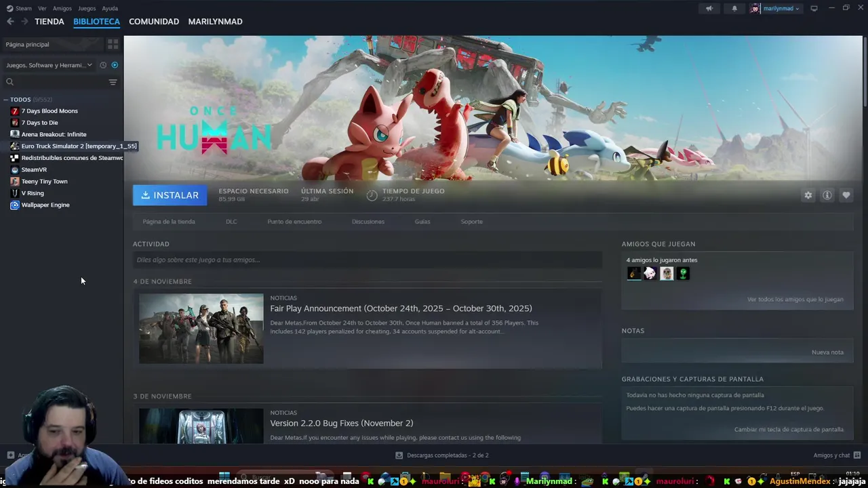
Task: Open the Amigos menu
Action: (62, 8)
